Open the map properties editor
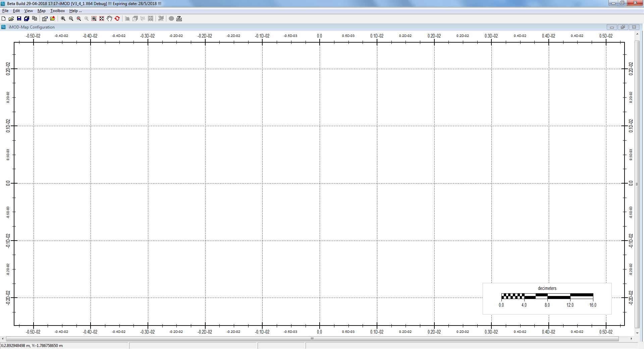This screenshot has height=349, width=644. (45, 19)
